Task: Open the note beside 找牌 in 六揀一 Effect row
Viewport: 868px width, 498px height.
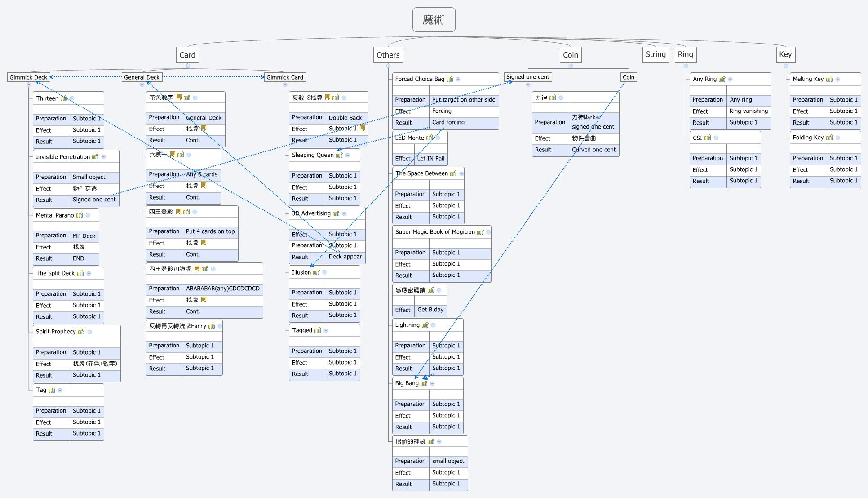Action: (204, 186)
